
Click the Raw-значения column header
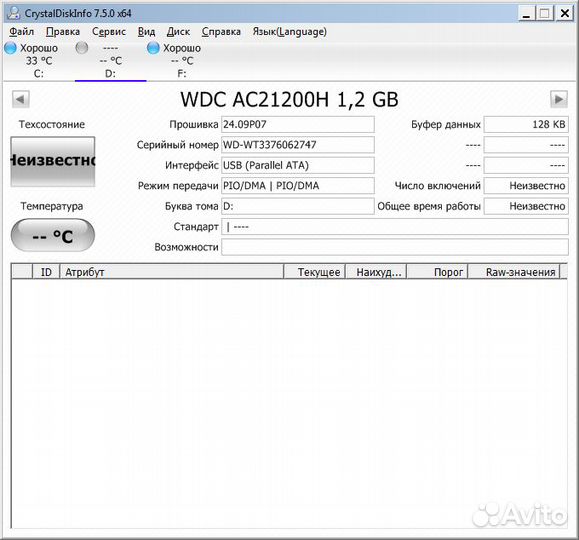coord(514,272)
